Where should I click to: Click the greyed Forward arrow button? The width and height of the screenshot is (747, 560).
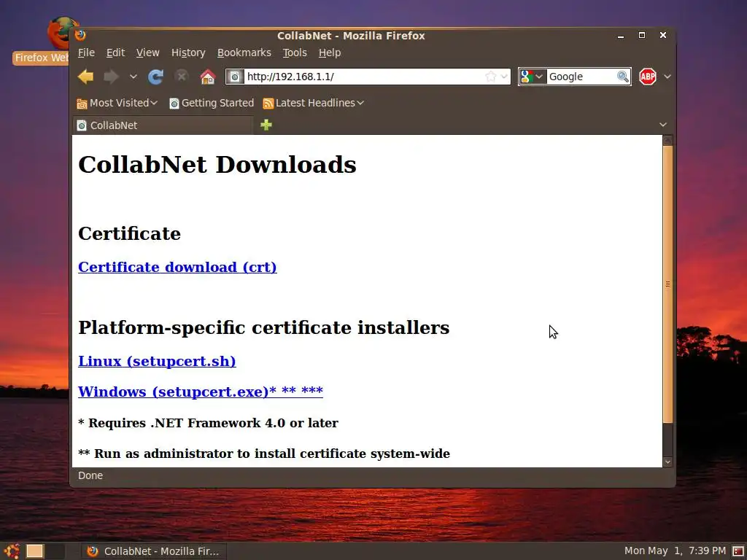(111, 77)
